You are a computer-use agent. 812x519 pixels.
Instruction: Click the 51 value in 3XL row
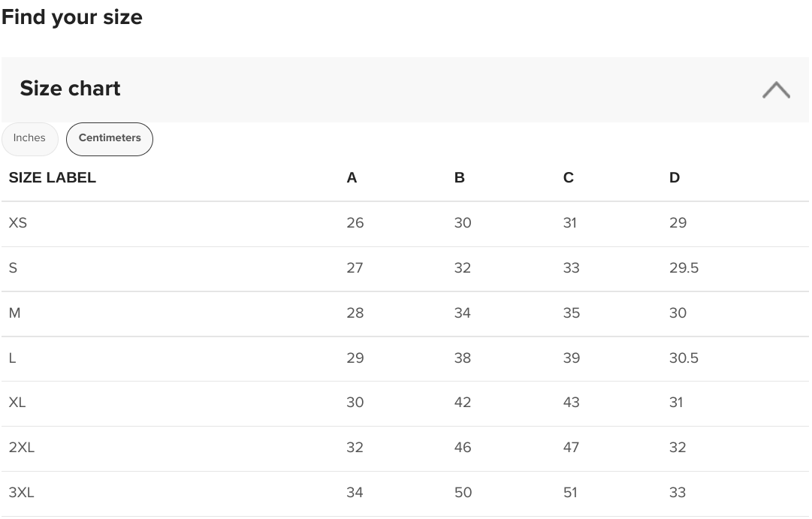coord(570,493)
